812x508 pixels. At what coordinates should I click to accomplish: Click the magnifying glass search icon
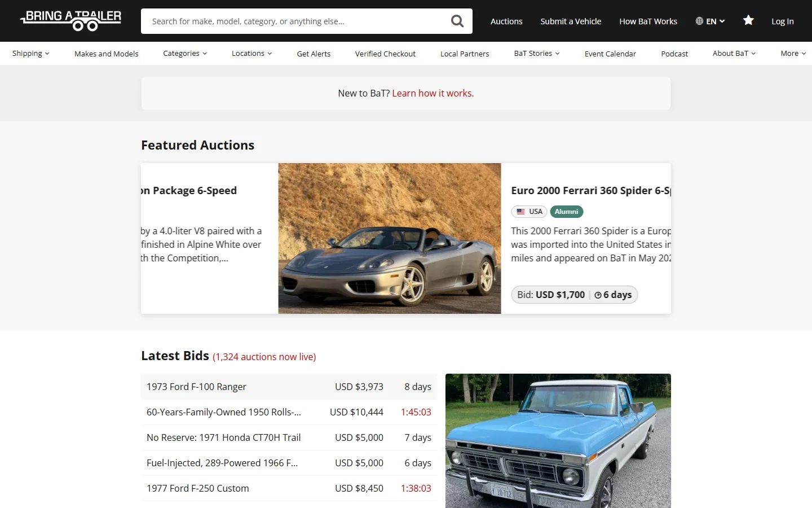(457, 21)
